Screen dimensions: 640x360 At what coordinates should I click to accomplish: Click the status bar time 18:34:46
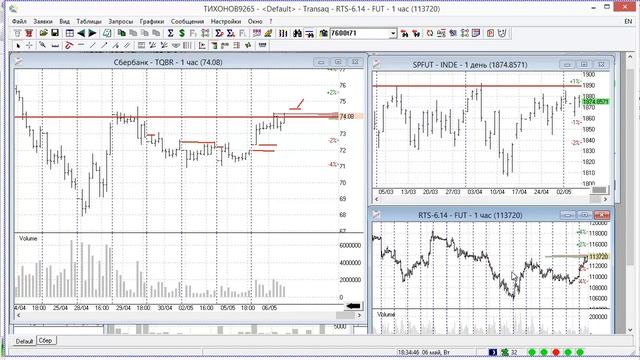pos(409,352)
